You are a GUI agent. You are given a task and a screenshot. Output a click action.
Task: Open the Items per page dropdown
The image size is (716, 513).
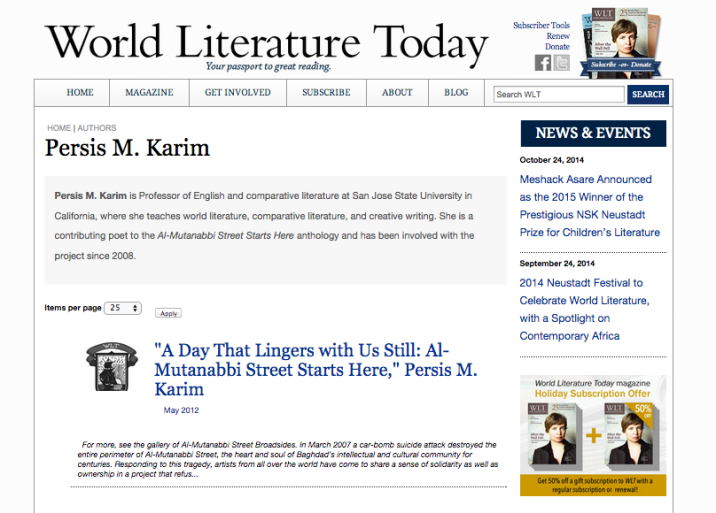click(x=123, y=308)
